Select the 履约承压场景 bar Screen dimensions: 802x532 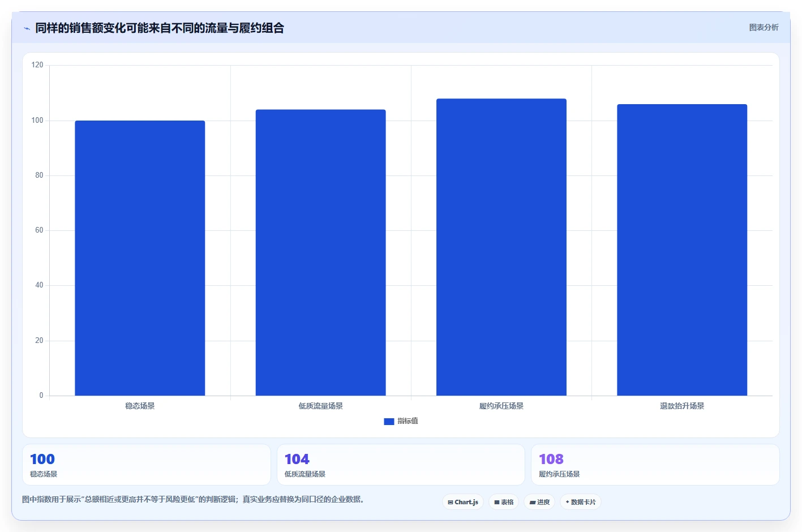(501, 247)
